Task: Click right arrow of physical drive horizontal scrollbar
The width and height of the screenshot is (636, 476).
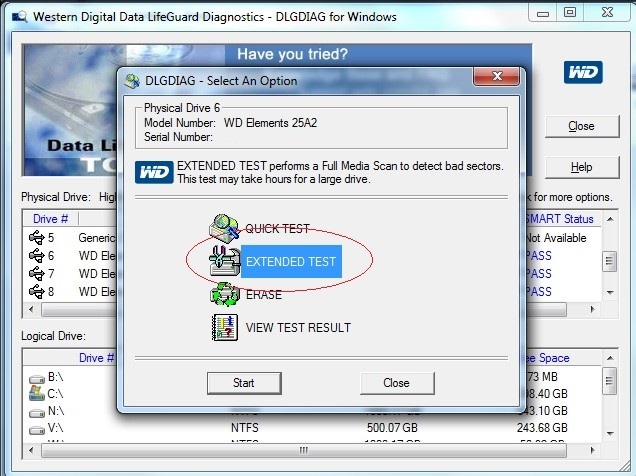Action: click(x=593, y=309)
